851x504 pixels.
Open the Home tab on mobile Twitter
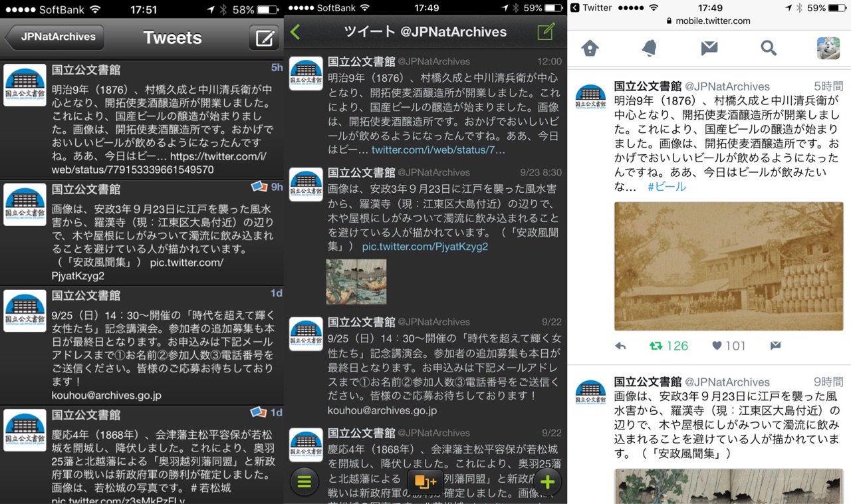click(x=590, y=48)
